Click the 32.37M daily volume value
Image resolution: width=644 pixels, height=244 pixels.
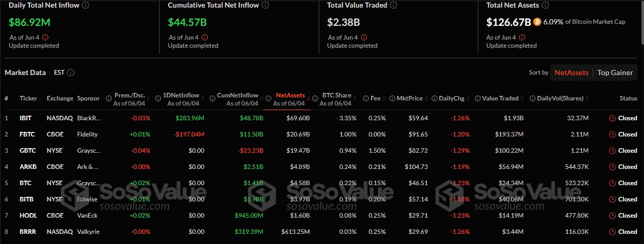click(577, 118)
